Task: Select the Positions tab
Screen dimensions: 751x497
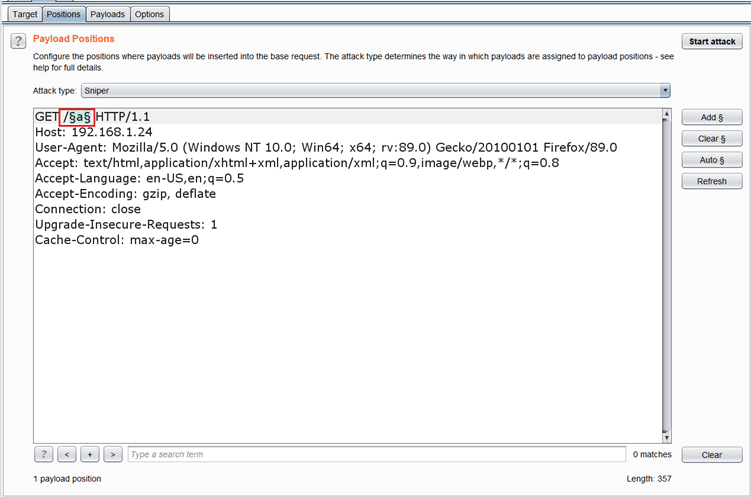Action: pyautogui.click(x=63, y=14)
